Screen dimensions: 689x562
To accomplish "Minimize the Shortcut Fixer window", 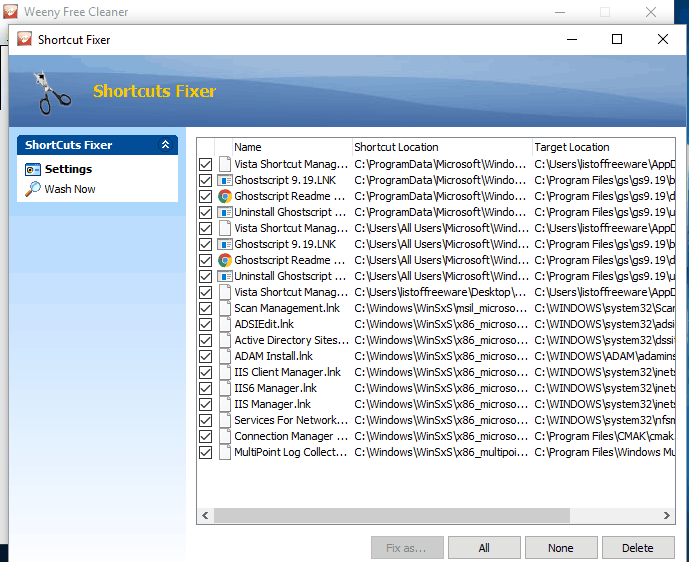I will pos(572,39).
